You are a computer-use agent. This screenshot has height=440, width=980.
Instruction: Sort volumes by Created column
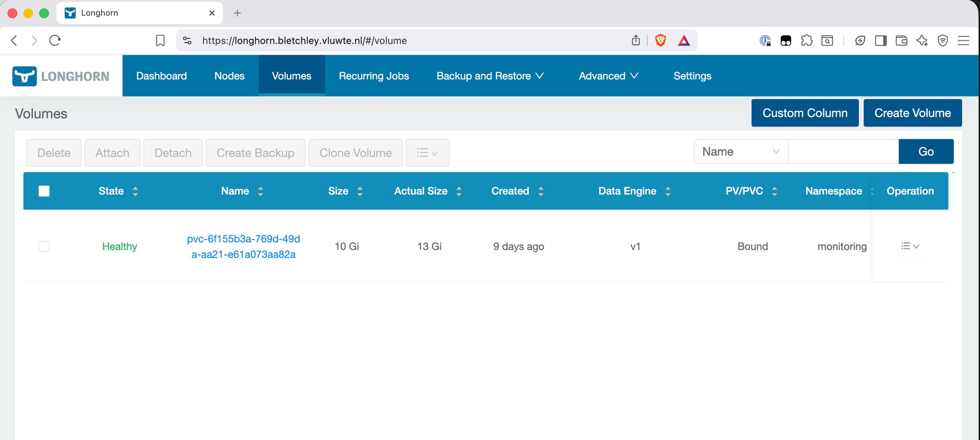pyautogui.click(x=541, y=191)
